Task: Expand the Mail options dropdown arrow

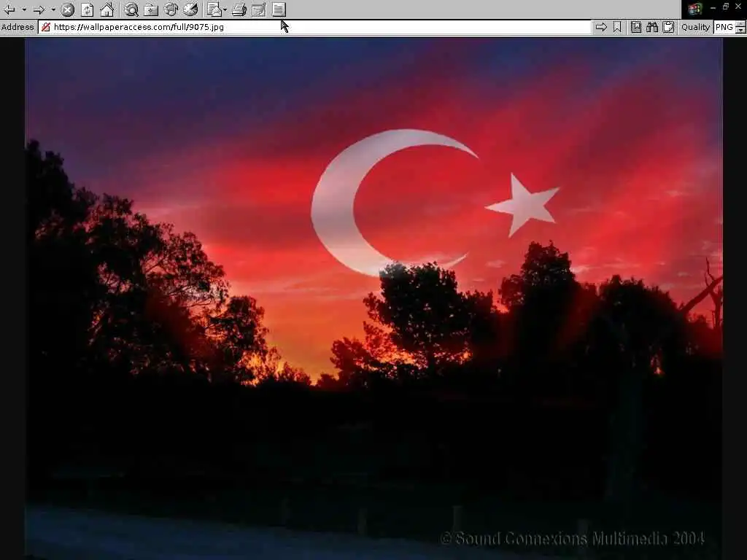Action: pyautogui.click(x=225, y=9)
